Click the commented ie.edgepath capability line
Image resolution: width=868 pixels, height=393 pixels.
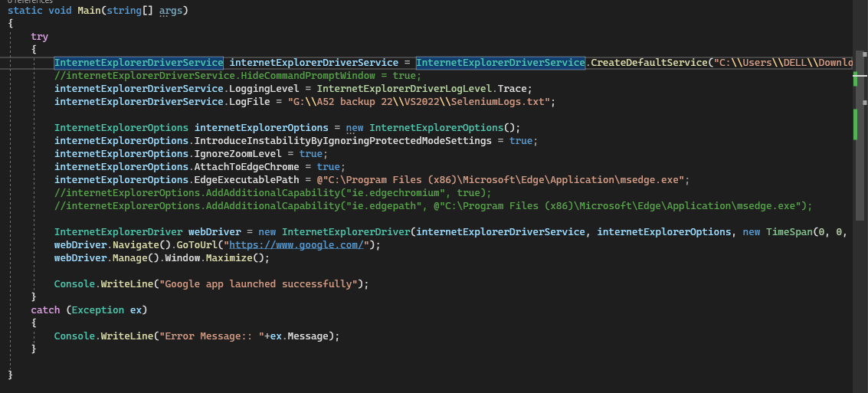tap(433, 206)
